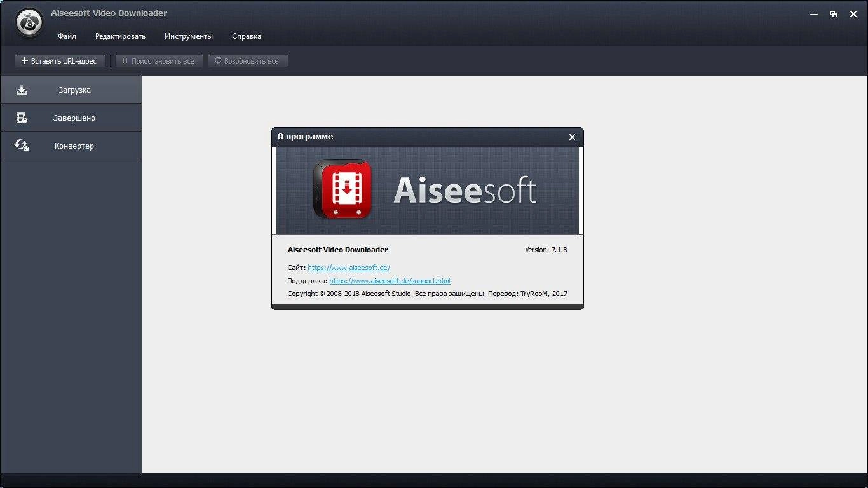
Task: Restore down the main window
Action: pos(834,14)
